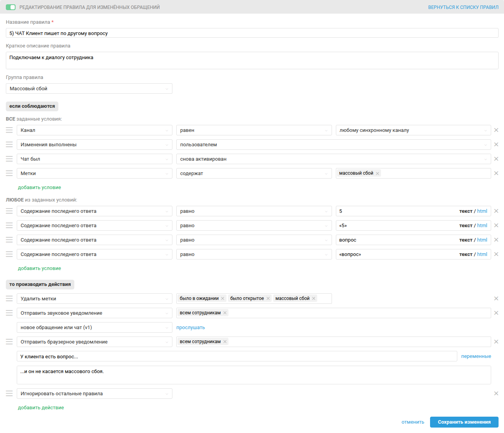Remove 'всем сотрудникам' from sound notification
The width and height of the screenshot is (504, 433).
point(225,313)
